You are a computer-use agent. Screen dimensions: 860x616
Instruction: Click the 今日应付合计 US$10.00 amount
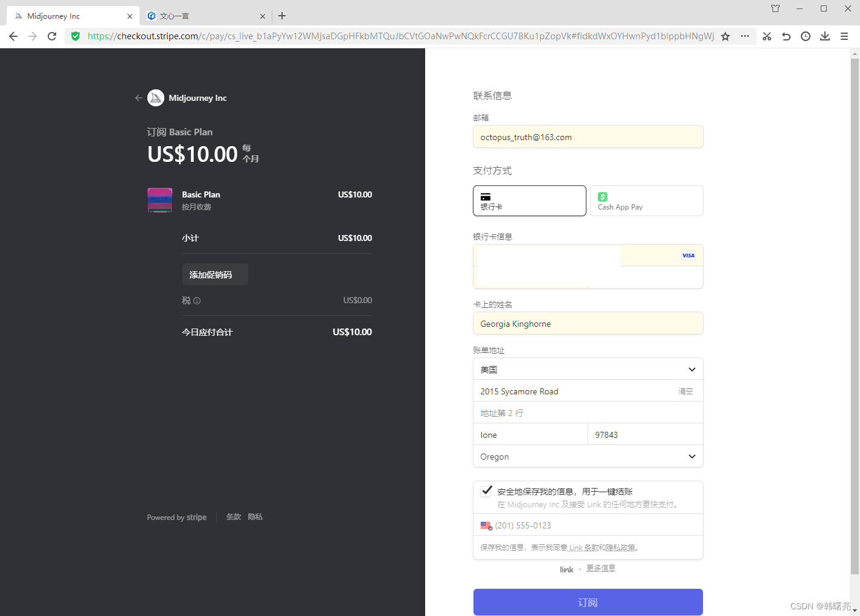pyautogui.click(x=352, y=332)
